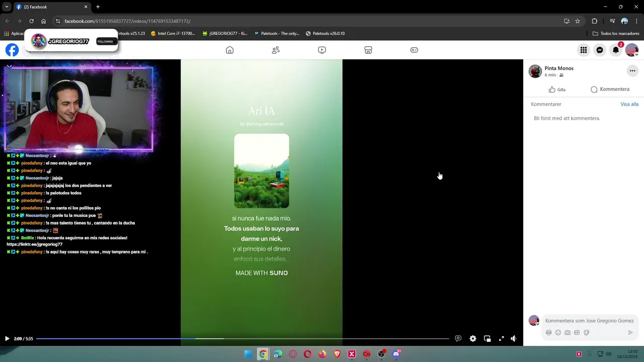Screen dimensions: 644x362
Task: Open Intel Core i7-13700 bookmark
Action: [x=173, y=34]
